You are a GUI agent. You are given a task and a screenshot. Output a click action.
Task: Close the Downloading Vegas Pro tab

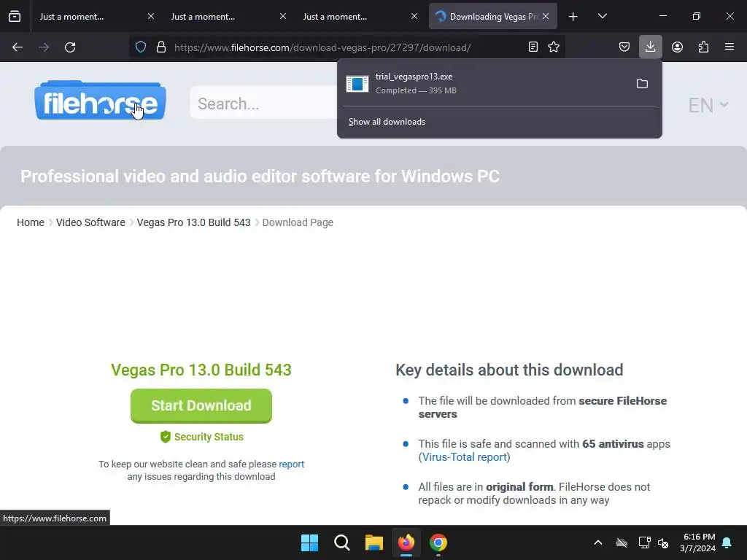point(546,16)
